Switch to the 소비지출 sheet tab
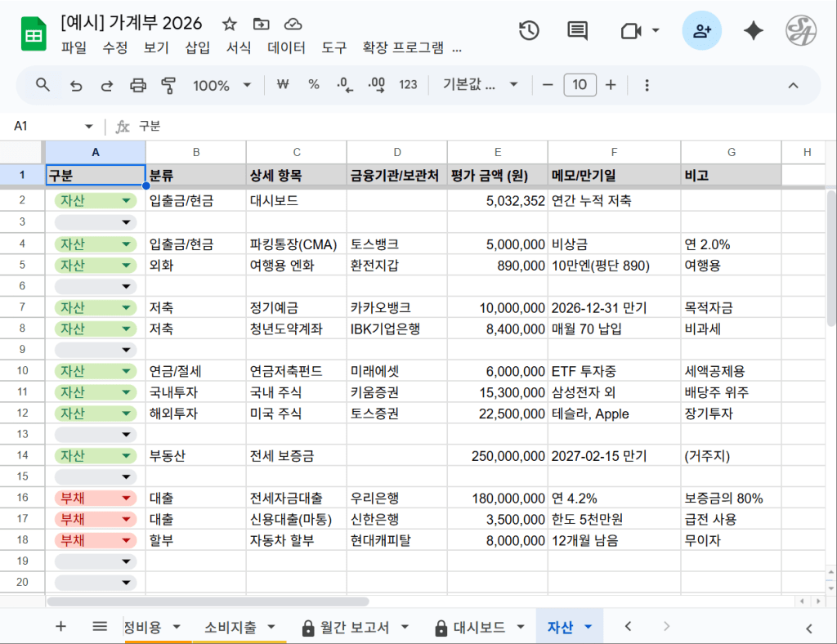Viewport: 837px width, 644px height. pyautogui.click(x=230, y=627)
